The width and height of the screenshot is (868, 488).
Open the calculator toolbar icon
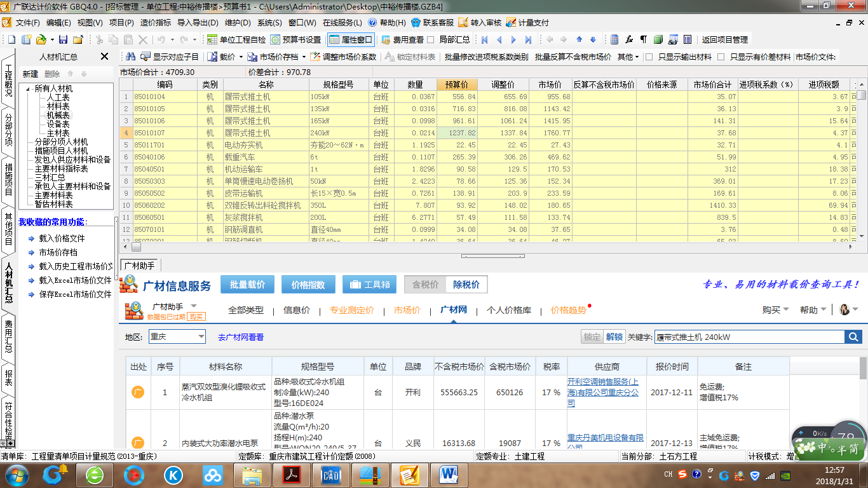614,39
